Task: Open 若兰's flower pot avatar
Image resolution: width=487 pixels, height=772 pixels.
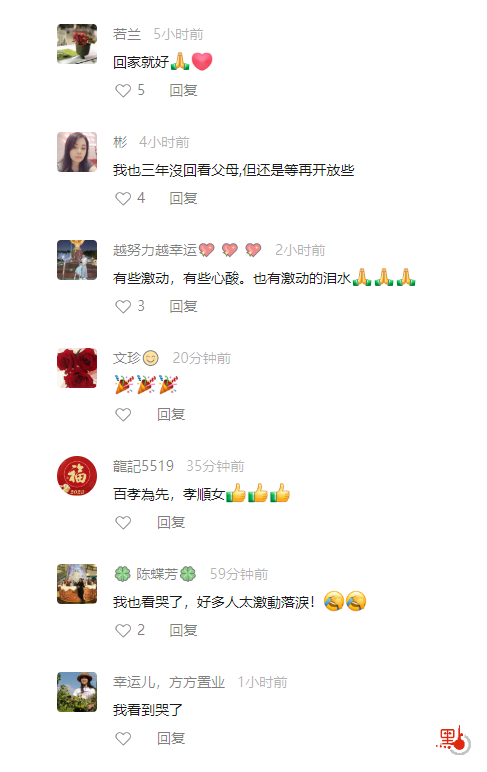Action: 77,44
